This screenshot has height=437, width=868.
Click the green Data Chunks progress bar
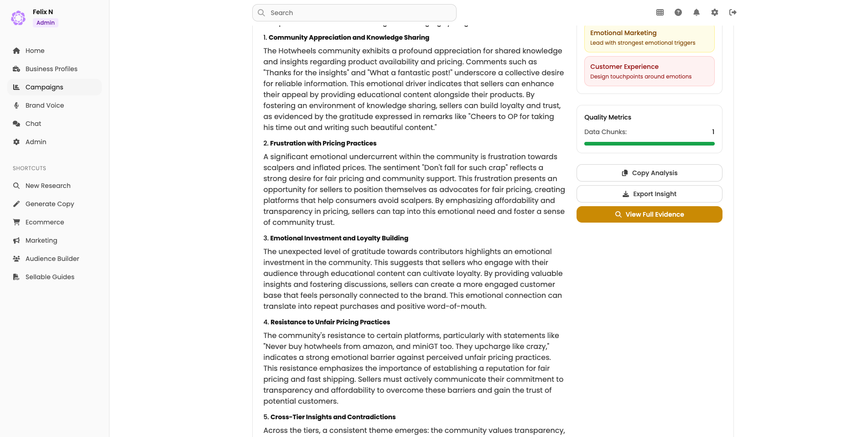[x=649, y=143]
